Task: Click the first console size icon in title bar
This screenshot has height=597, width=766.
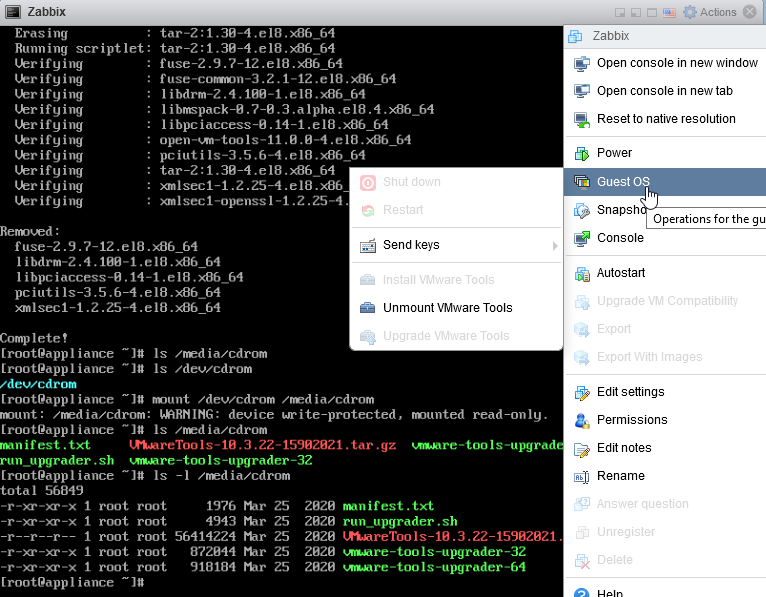Action: (620, 12)
